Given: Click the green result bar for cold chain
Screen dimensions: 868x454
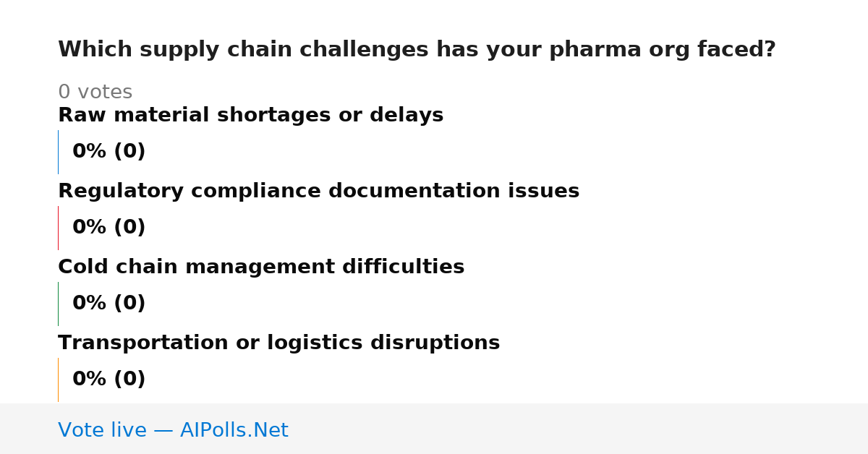Looking at the screenshot, I should pyautogui.click(x=58, y=304).
